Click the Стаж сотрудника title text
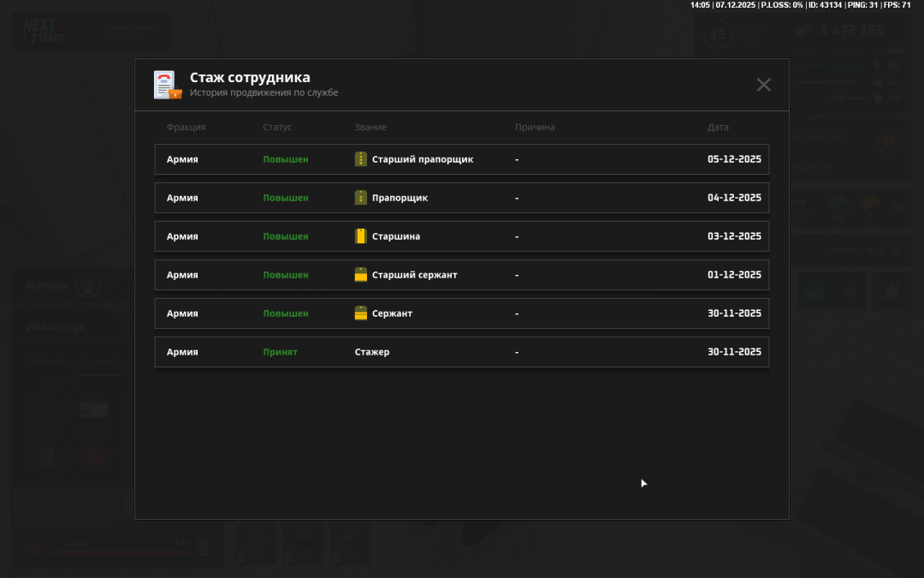The height and width of the screenshot is (578, 924). tap(250, 78)
